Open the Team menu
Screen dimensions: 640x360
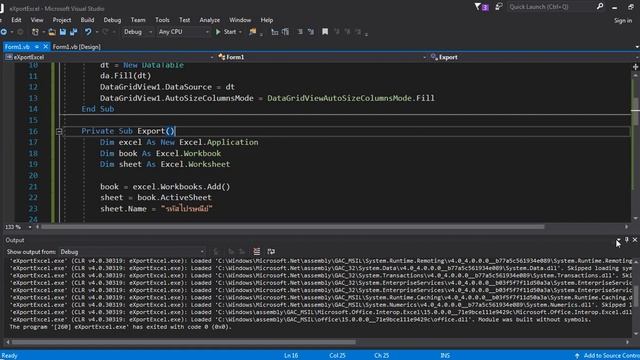point(138,20)
